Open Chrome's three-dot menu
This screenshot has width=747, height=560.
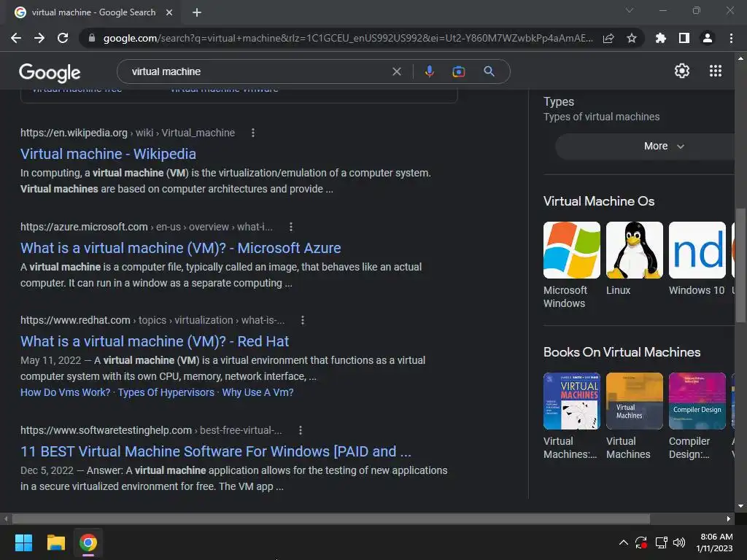coord(731,38)
